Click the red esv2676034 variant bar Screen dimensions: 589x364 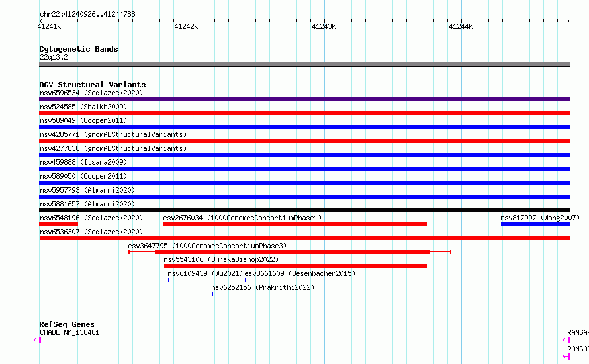[295, 224]
